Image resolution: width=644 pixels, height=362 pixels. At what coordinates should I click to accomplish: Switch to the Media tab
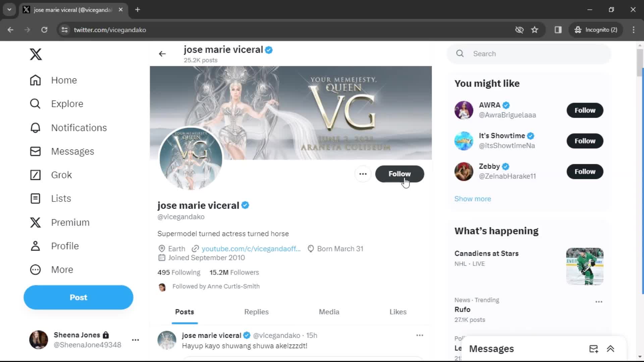pyautogui.click(x=329, y=312)
